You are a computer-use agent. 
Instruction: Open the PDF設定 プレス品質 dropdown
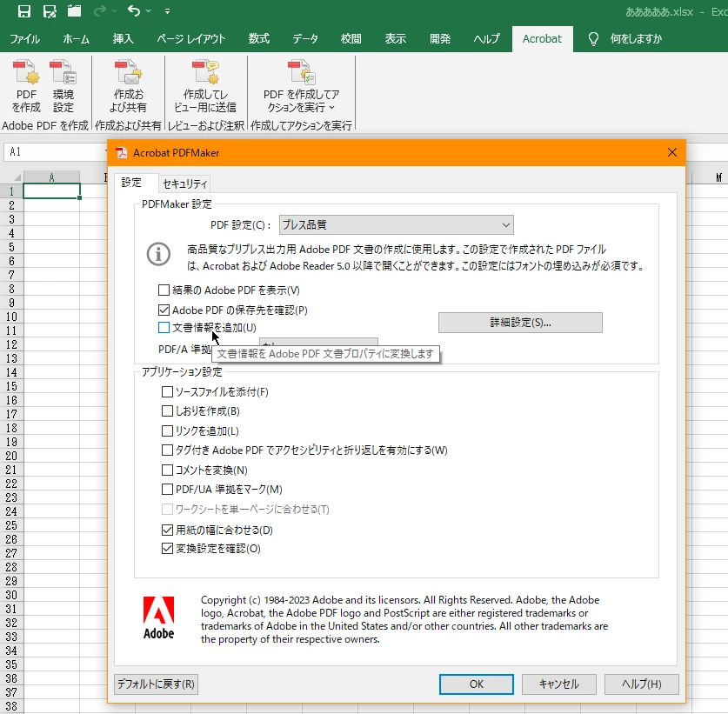(x=396, y=225)
